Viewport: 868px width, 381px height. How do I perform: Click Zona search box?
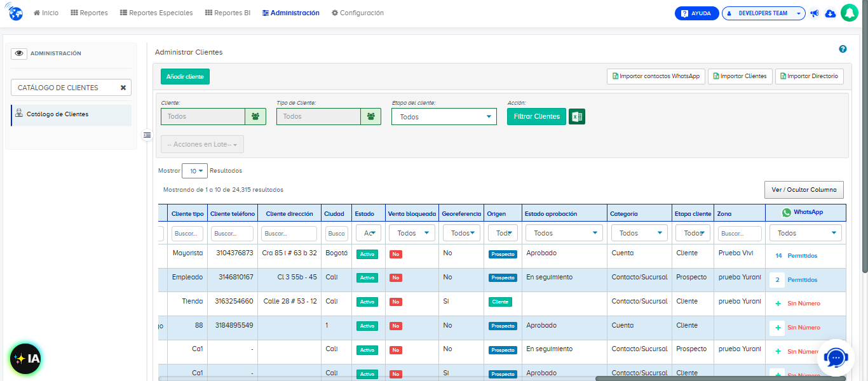tap(740, 233)
